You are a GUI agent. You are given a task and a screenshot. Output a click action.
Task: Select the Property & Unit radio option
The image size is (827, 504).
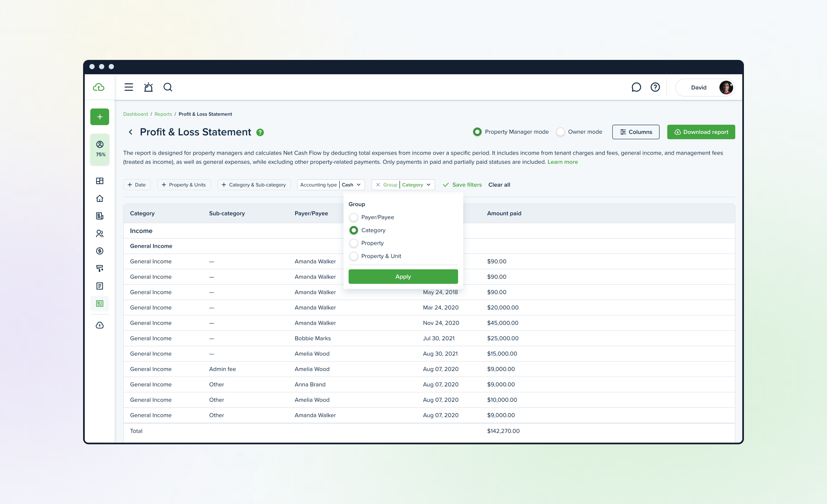(x=354, y=256)
